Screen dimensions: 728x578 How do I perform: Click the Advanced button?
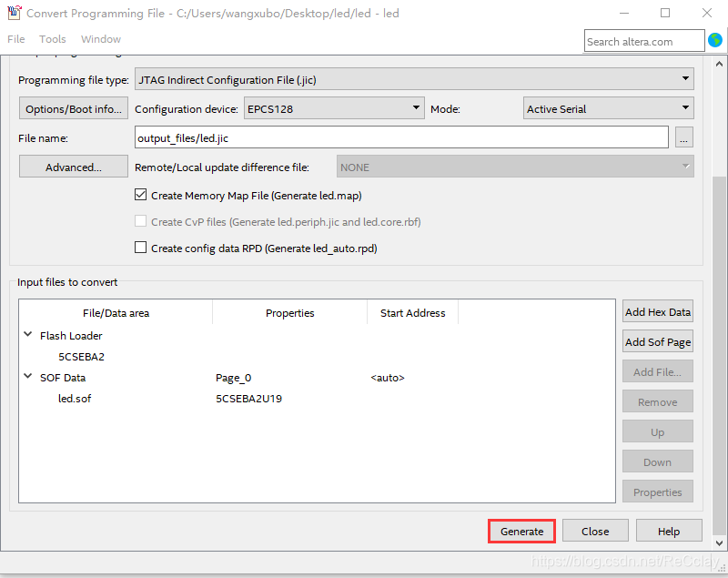74,167
